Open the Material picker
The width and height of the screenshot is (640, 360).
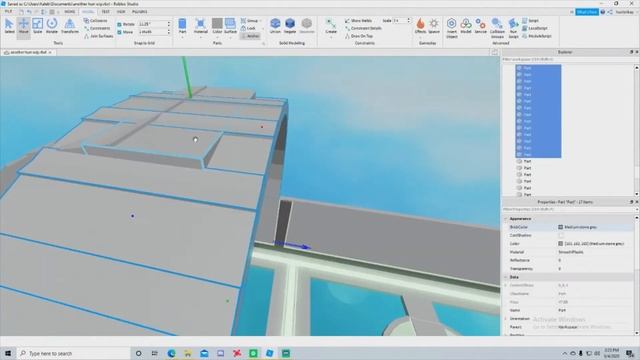(200, 25)
